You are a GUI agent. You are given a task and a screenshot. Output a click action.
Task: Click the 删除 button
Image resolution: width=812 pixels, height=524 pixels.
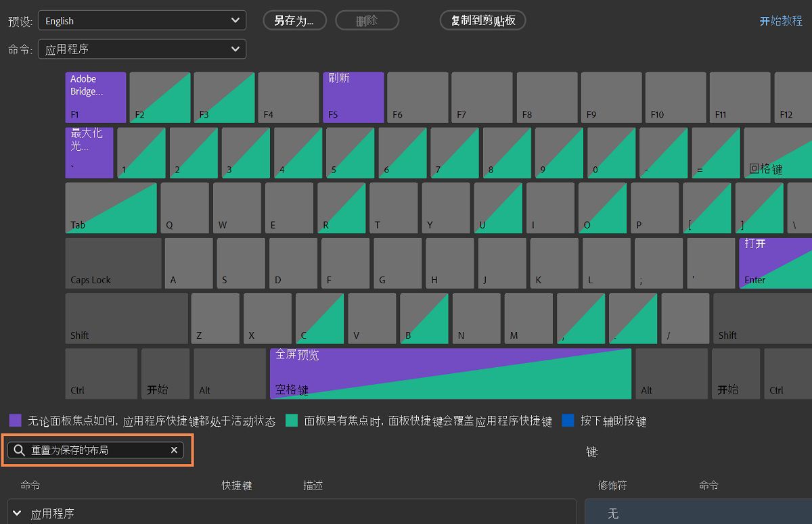click(x=367, y=20)
